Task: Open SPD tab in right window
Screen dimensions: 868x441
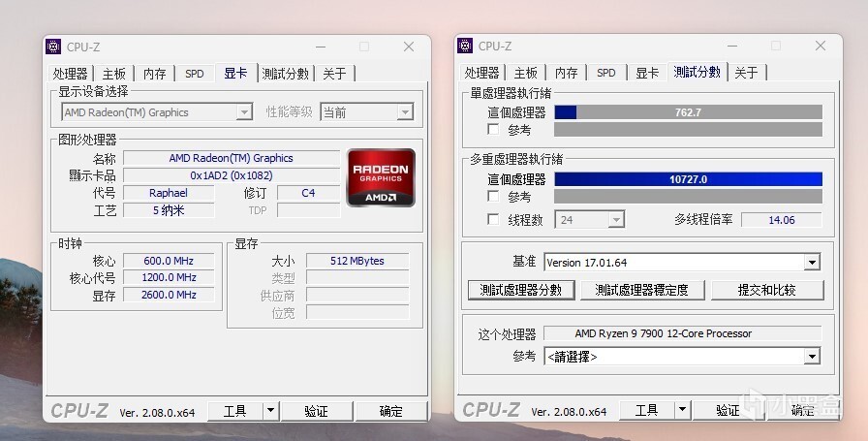Action: click(x=606, y=73)
